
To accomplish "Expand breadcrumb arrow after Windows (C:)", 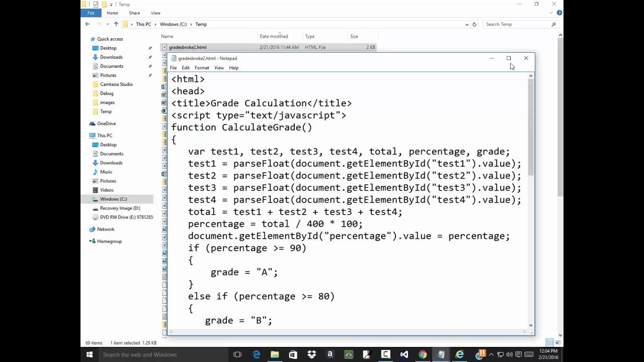I will pos(191,24).
